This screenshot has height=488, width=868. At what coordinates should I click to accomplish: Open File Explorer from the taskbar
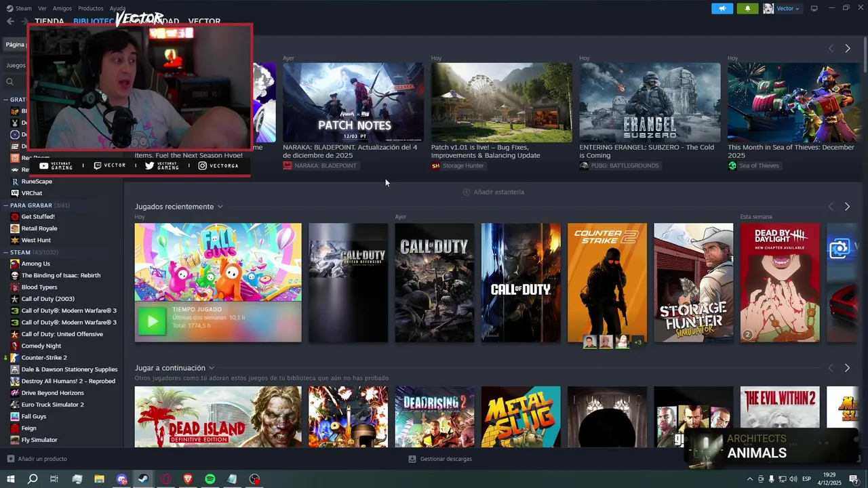click(99, 479)
